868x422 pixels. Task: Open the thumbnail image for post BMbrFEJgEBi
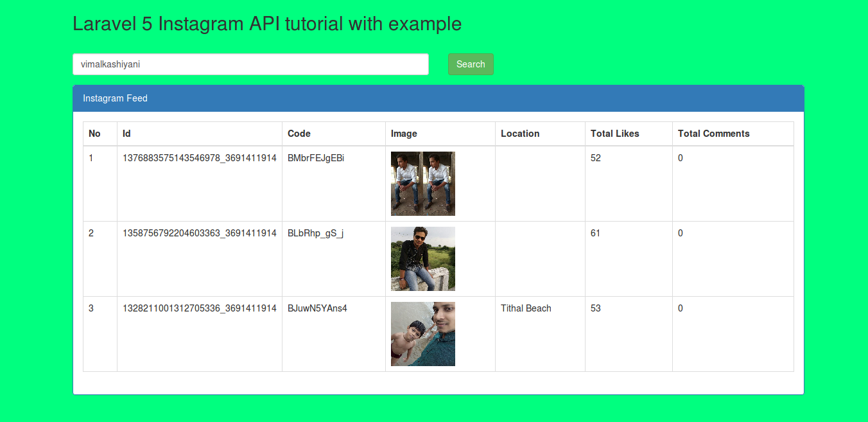[x=423, y=184]
